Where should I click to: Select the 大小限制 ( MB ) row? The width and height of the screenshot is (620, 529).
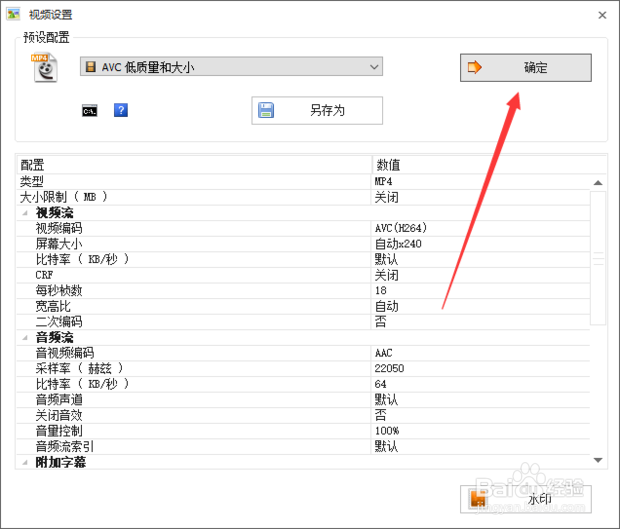pyautogui.click(x=303, y=197)
